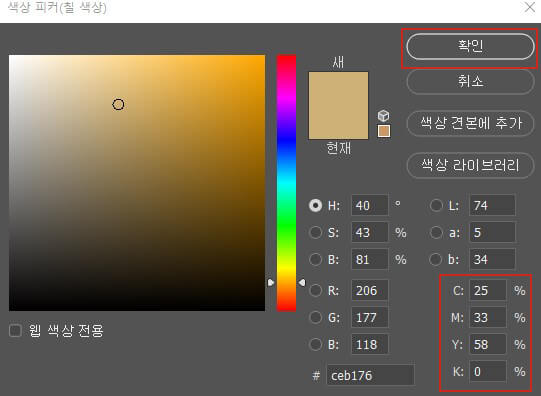Select the R red radio button
Screen dimensions: 541x396
[315, 290]
